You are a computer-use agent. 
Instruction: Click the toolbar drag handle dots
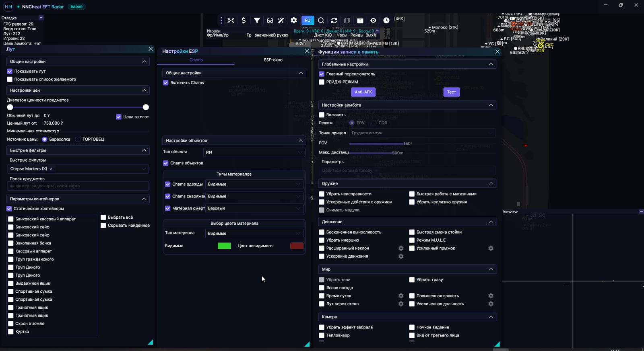point(221,20)
